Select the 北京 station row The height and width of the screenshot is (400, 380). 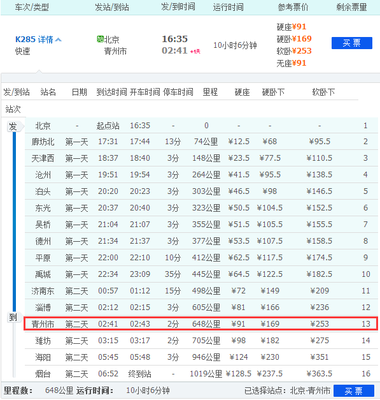point(202,126)
